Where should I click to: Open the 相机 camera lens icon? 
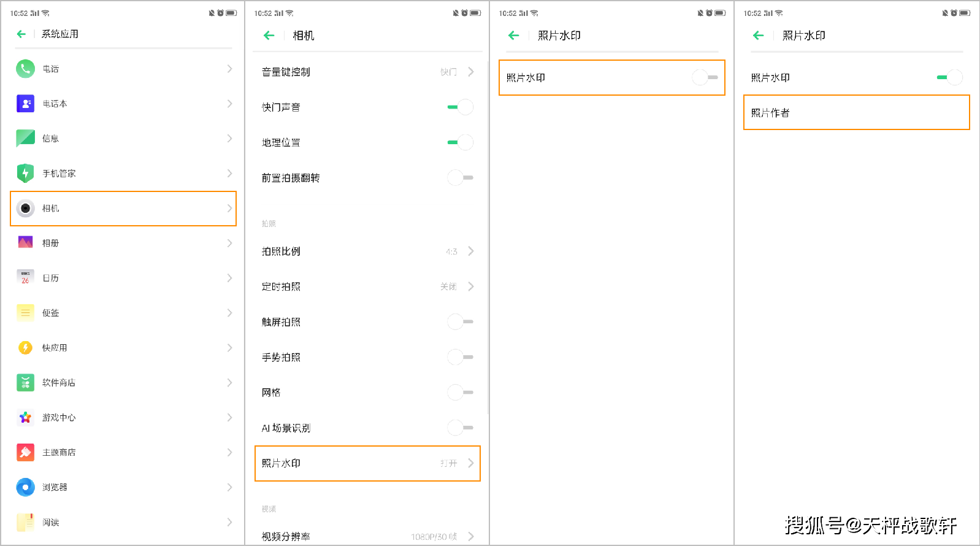coord(25,209)
